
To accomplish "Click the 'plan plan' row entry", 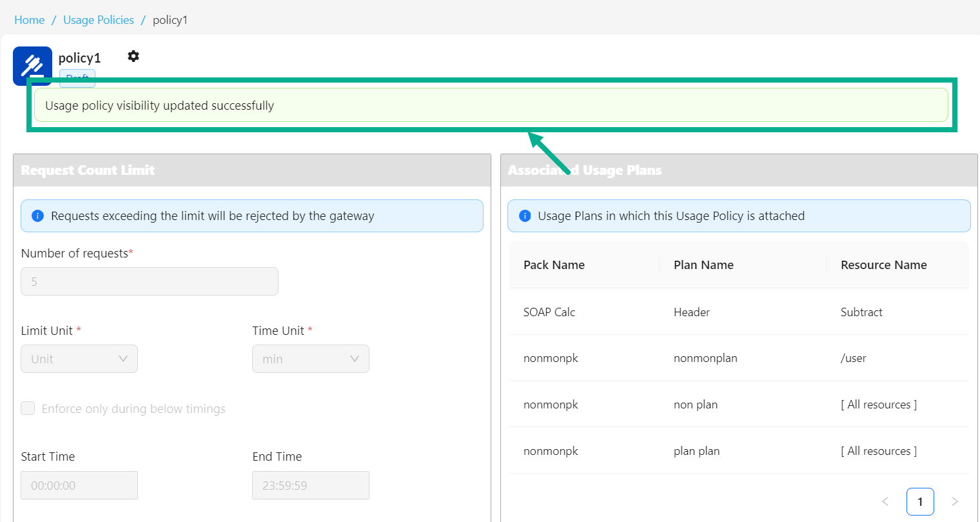I will [x=696, y=451].
